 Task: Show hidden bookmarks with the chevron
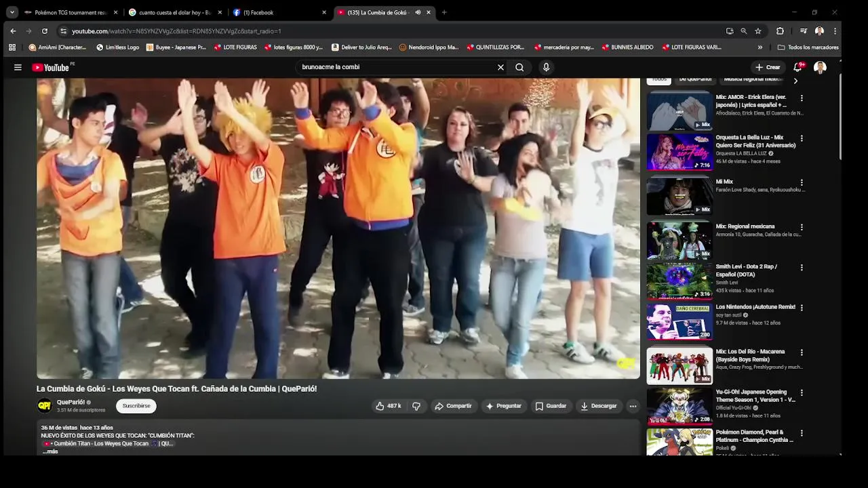[760, 47]
